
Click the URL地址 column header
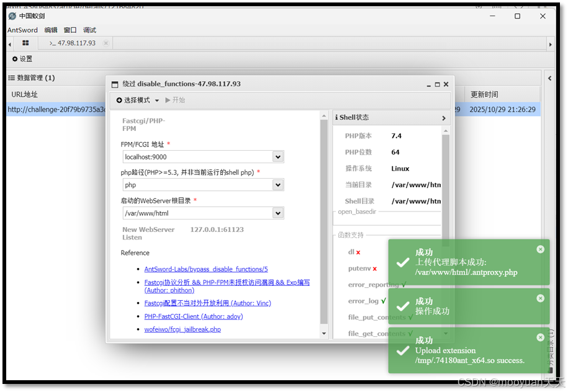(25, 94)
